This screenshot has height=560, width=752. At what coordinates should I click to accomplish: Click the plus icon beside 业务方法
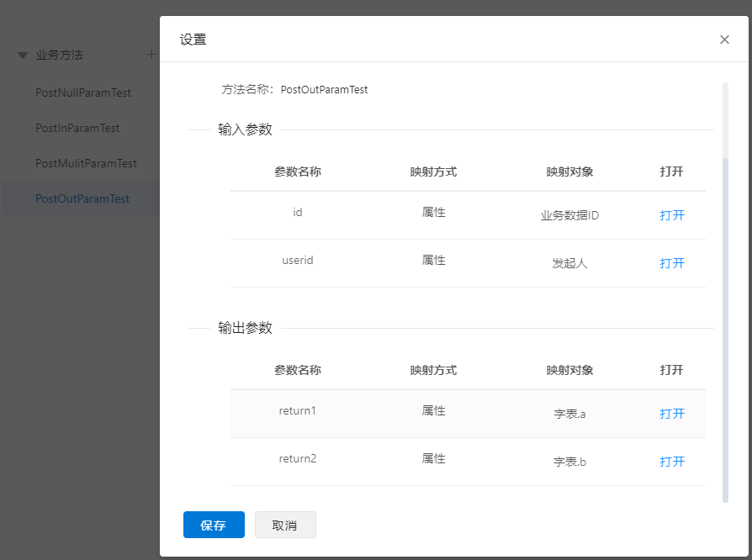(x=151, y=55)
